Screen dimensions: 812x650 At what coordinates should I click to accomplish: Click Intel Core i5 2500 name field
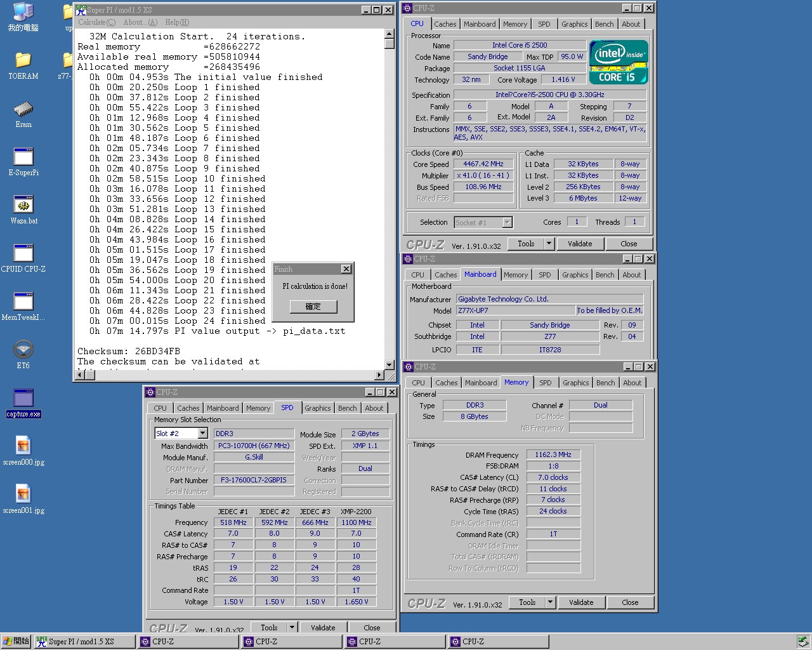pos(520,45)
